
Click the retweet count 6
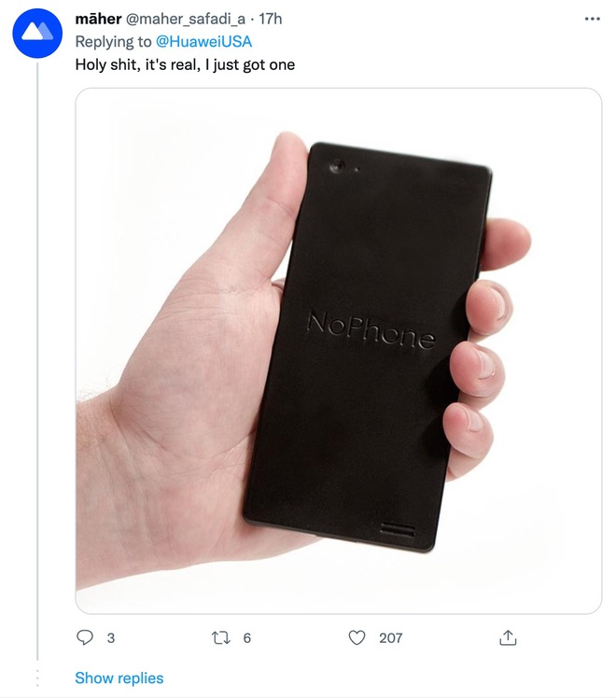[247, 638]
